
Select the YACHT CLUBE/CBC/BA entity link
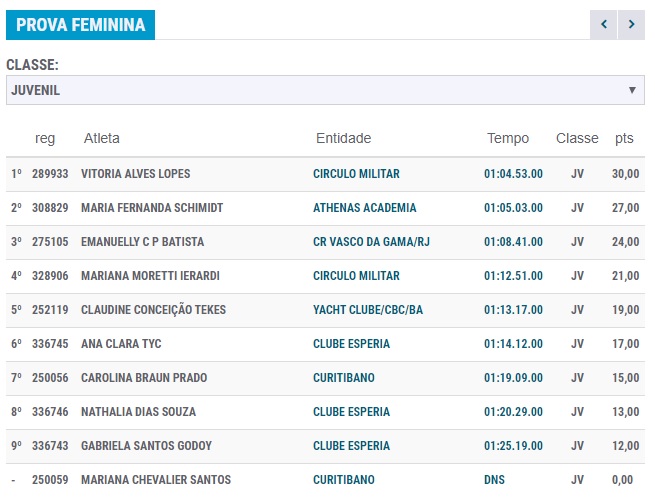[x=368, y=310]
